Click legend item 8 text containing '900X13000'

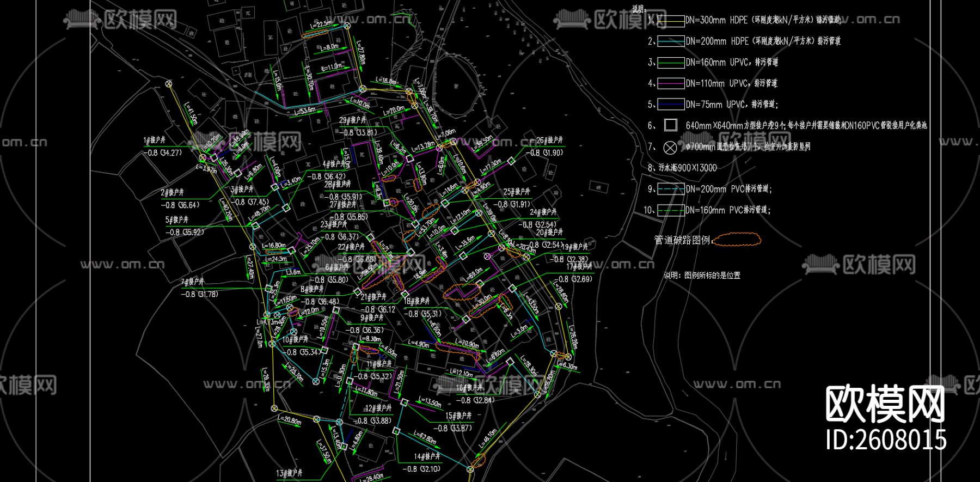click(688, 168)
